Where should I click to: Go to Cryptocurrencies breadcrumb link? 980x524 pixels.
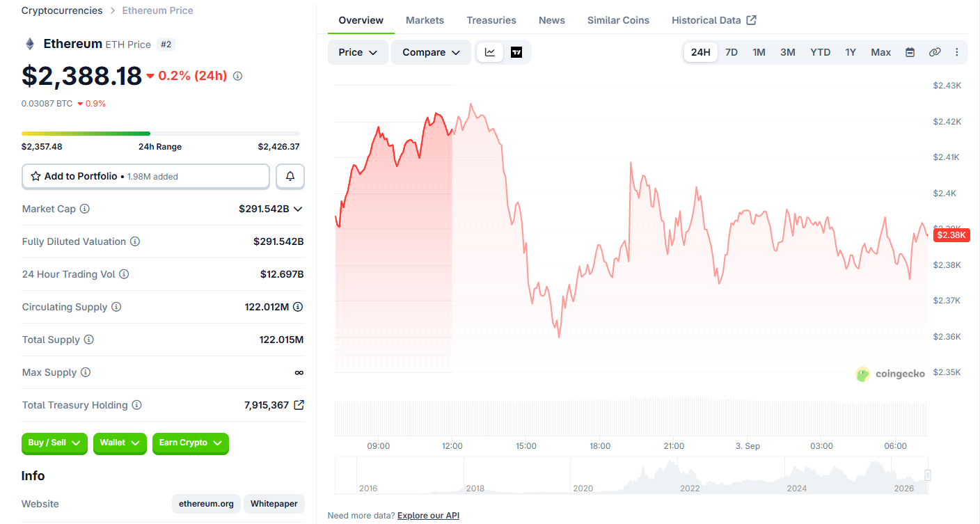coord(62,10)
